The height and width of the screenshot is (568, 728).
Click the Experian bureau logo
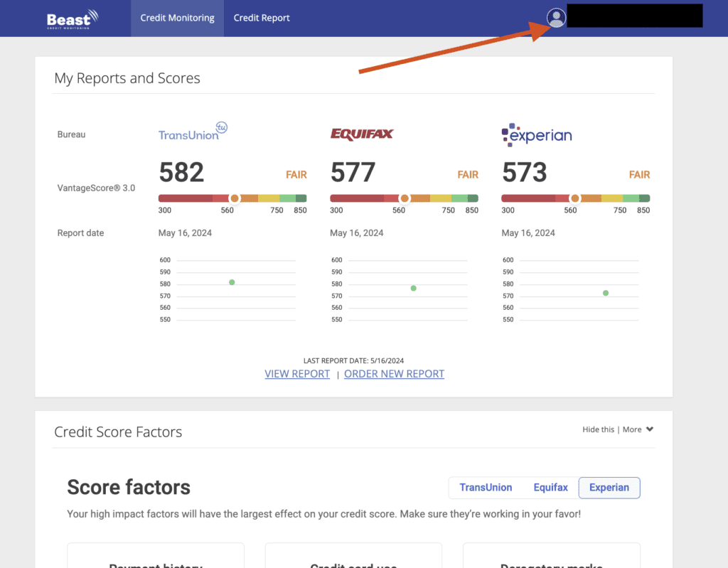(537, 134)
